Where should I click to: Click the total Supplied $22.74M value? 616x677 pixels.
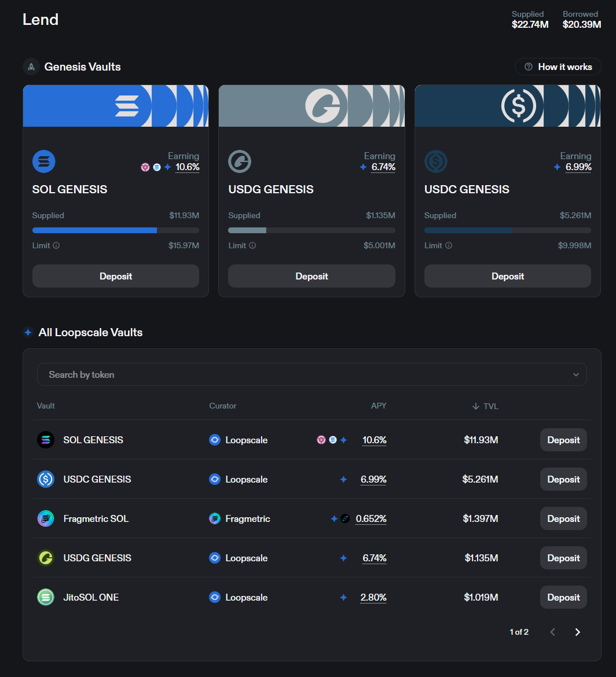(530, 25)
